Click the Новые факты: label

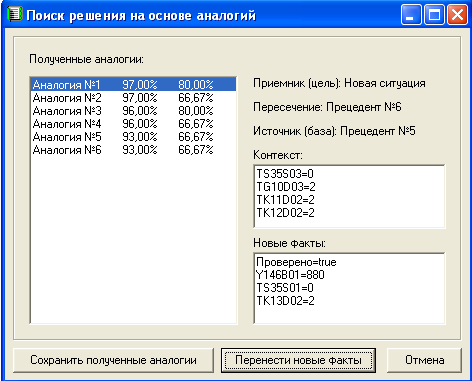289,243
